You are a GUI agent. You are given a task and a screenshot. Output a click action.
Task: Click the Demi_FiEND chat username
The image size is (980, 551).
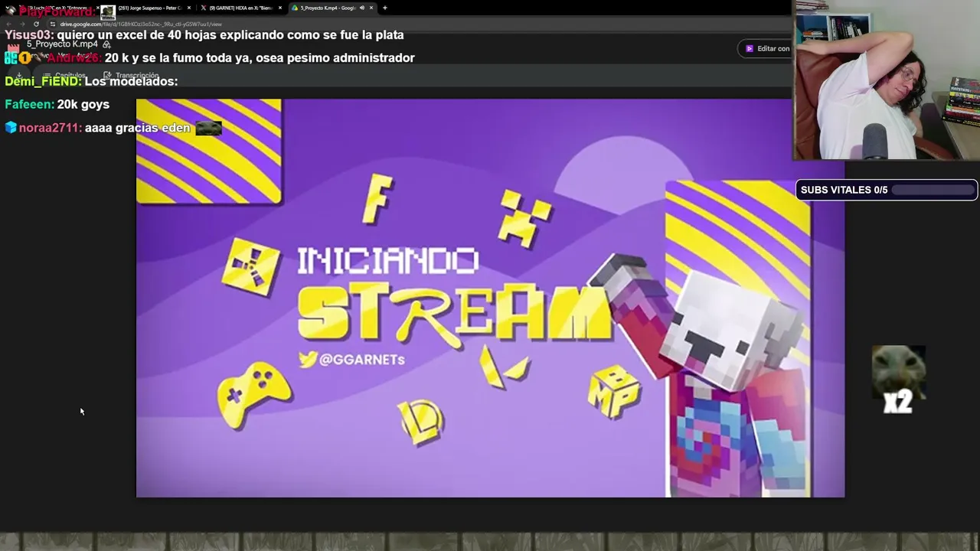43,81
